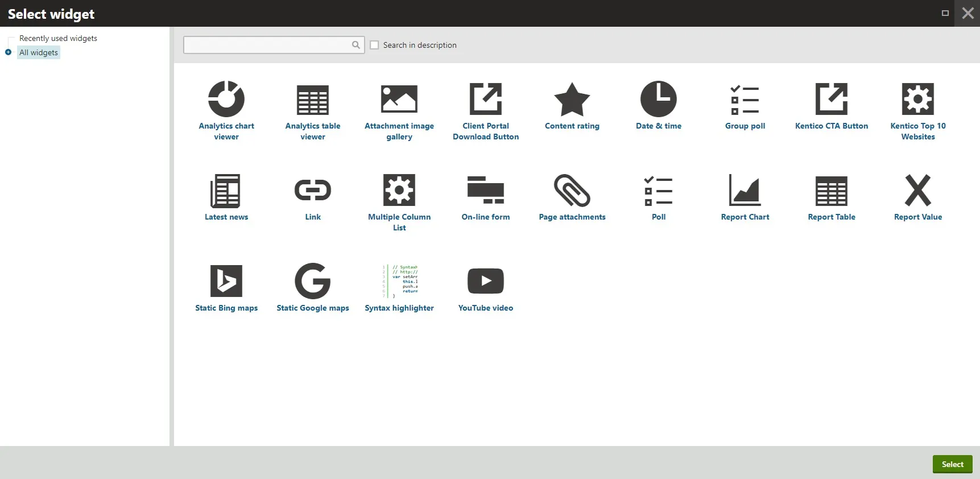
Task: Click the "Report Chart" label
Action: tap(745, 217)
